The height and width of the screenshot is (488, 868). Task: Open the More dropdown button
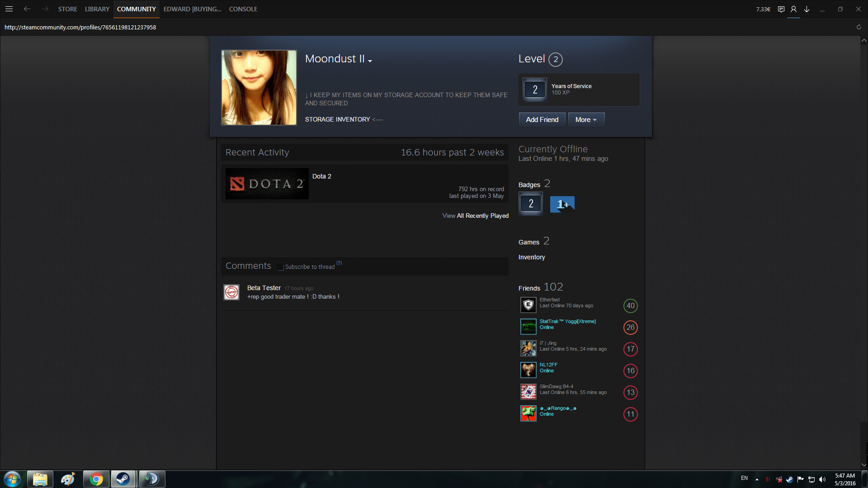coord(586,120)
